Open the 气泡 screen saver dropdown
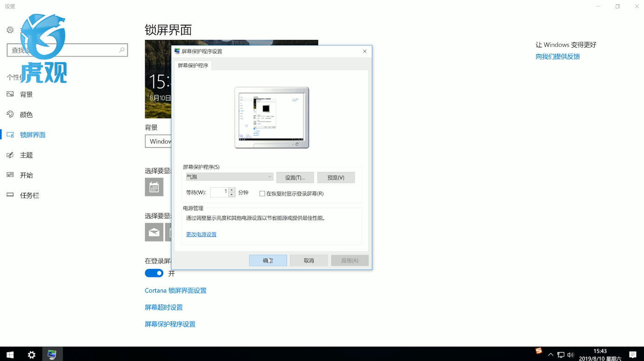Viewport: 644px width, 361px height. 230,177
